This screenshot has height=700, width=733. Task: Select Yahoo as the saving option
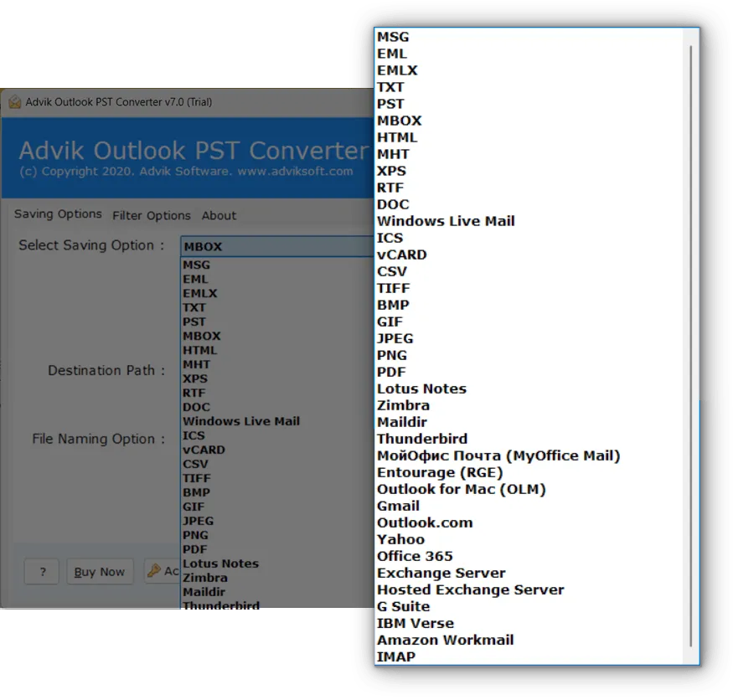(x=400, y=540)
